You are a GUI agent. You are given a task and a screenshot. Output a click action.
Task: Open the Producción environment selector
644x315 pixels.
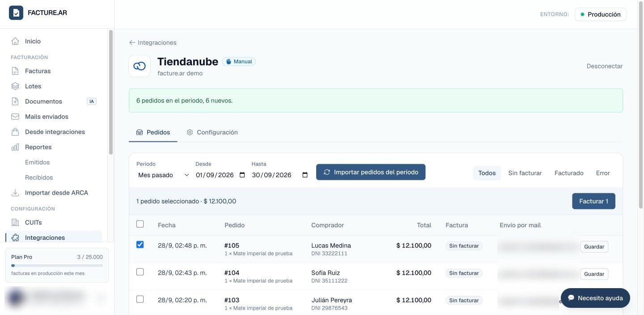[601, 14]
